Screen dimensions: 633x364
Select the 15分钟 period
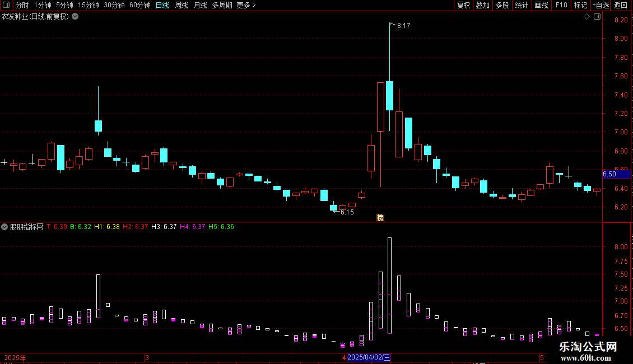(x=89, y=5)
